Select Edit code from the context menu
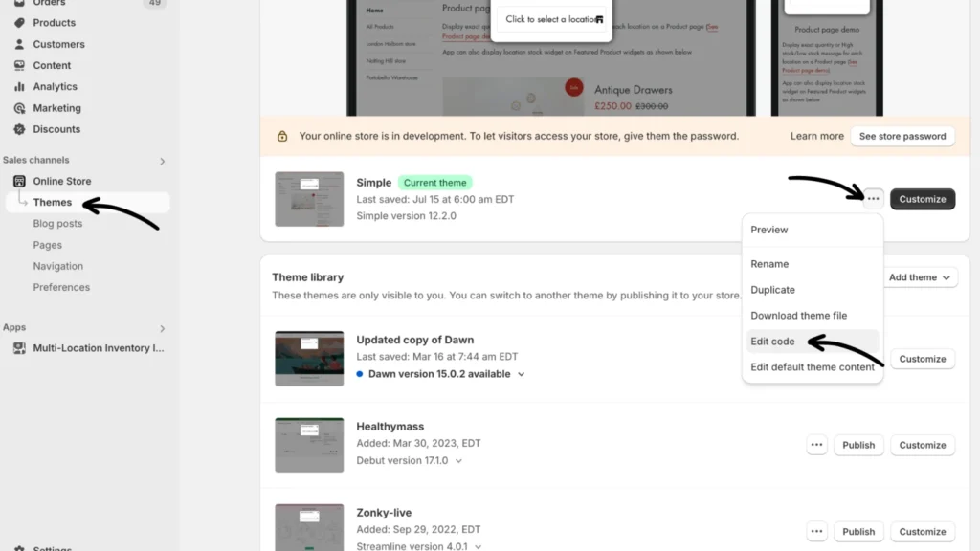The height and width of the screenshot is (551, 980). [x=772, y=342]
